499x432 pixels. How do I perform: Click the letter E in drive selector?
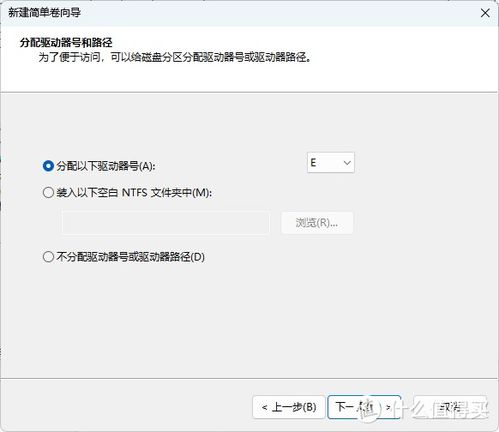coord(313,163)
